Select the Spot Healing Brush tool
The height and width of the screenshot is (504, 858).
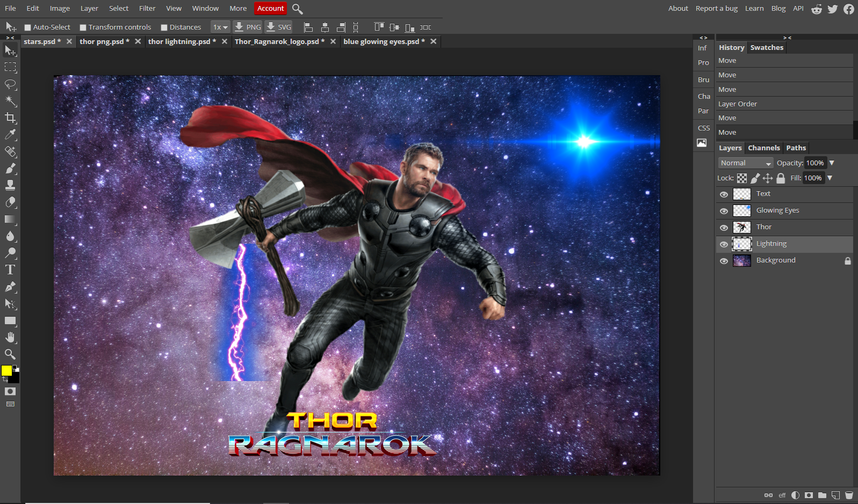(10, 151)
